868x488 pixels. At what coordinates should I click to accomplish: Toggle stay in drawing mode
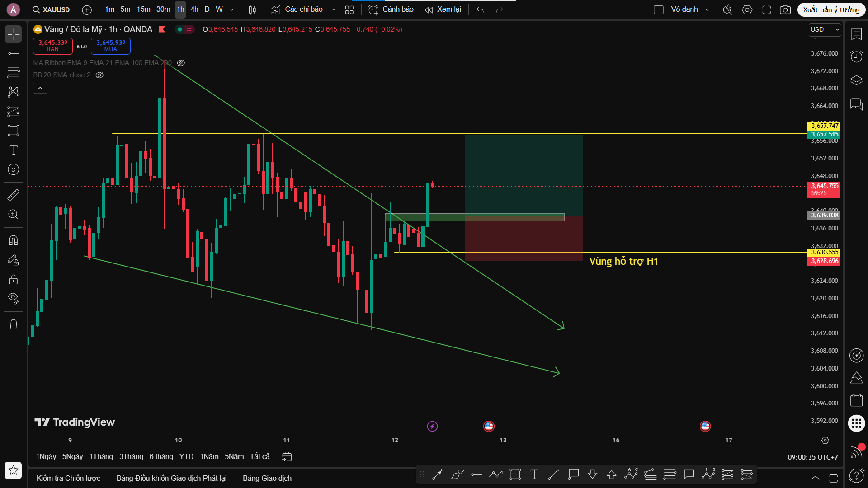point(14,259)
